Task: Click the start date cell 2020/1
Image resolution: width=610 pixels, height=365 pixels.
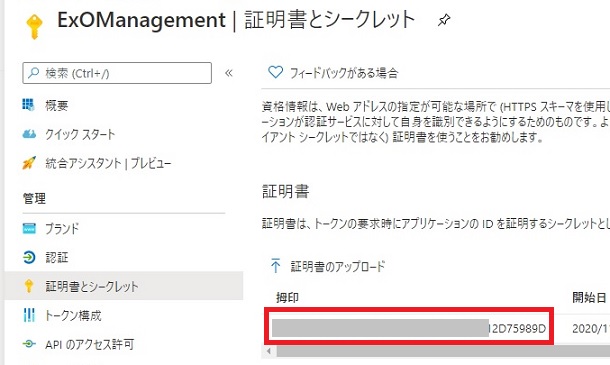Action: click(x=591, y=329)
